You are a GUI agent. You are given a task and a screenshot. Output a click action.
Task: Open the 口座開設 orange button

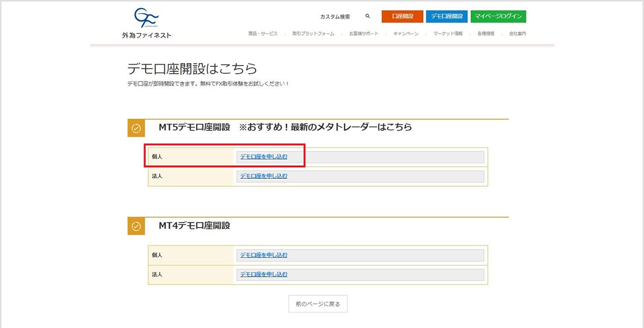point(402,16)
